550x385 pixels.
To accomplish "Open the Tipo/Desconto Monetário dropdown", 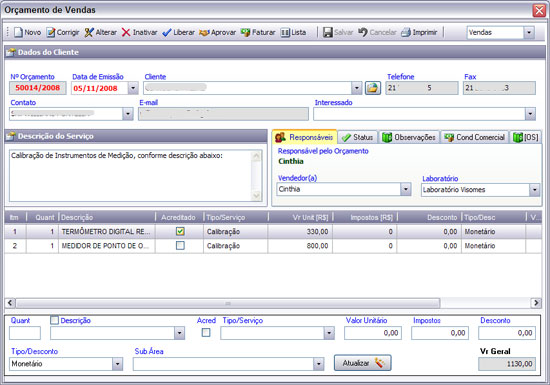I will pyautogui.click(x=118, y=364).
